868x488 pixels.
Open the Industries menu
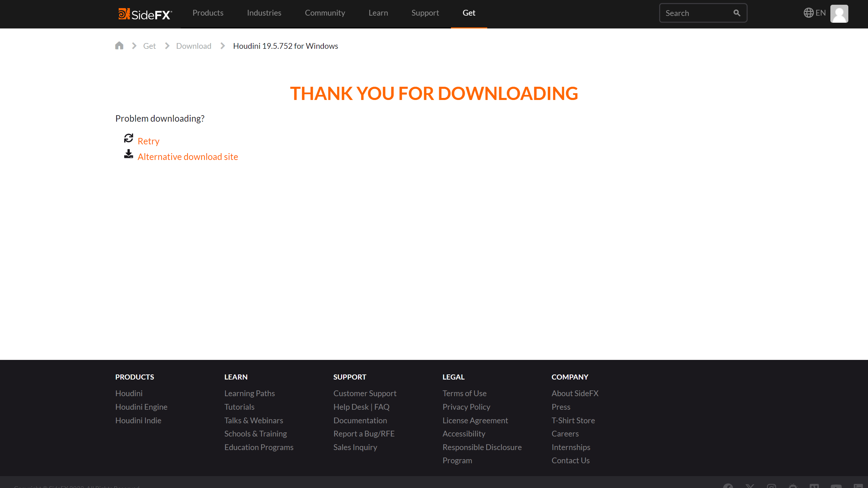pyautogui.click(x=264, y=13)
